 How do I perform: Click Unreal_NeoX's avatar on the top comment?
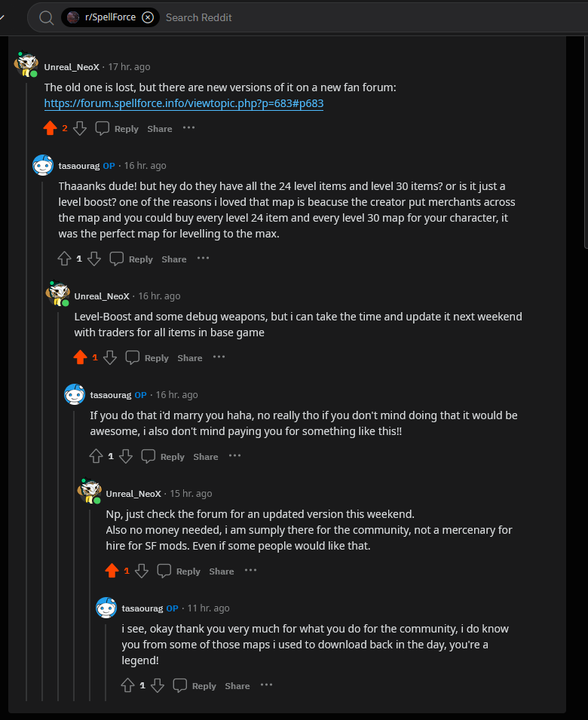[x=26, y=66]
